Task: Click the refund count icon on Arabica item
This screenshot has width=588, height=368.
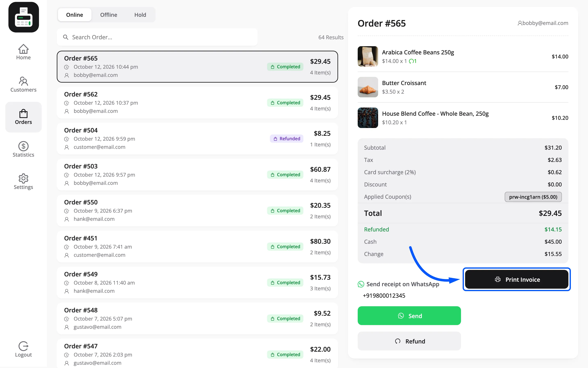Action: pos(411,61)
